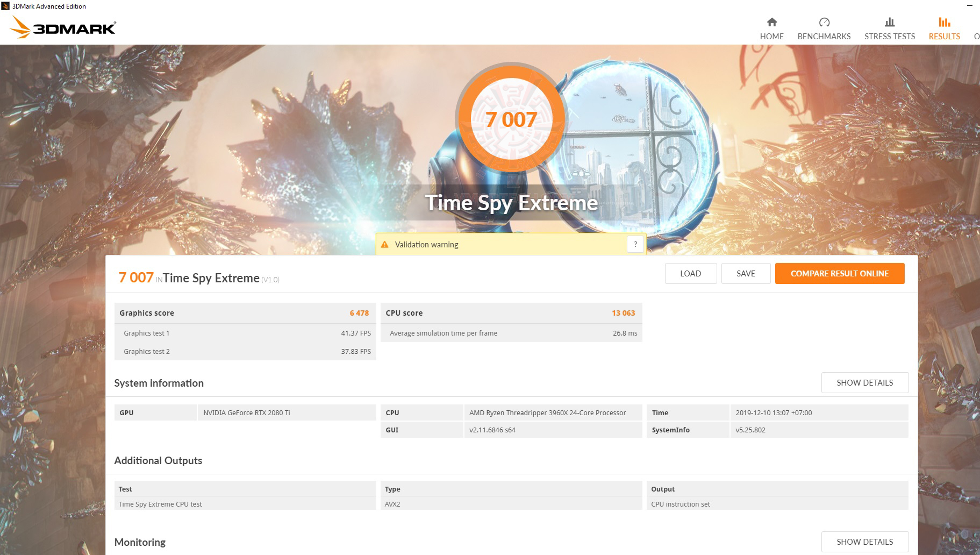Click the Benchmarks gauge icon

coord(824,22)
